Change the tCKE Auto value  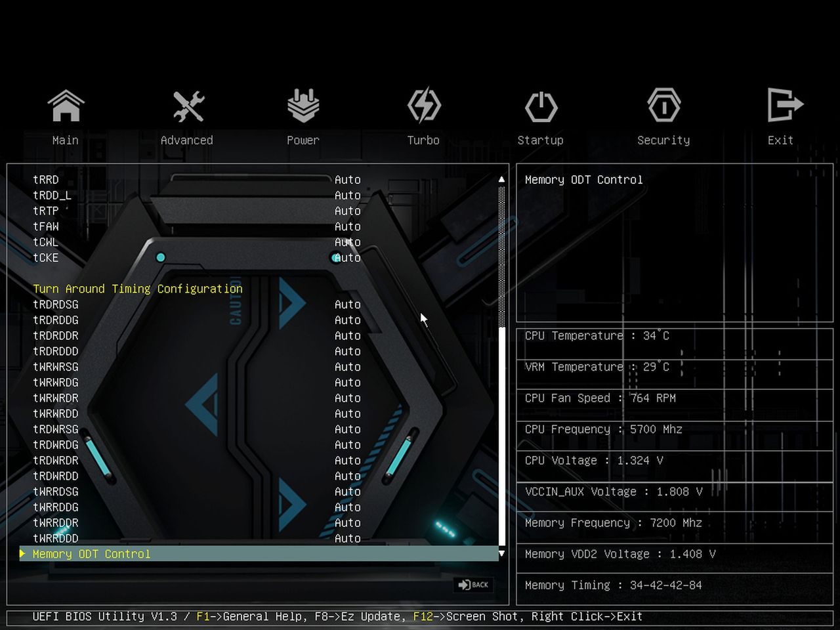347,258
